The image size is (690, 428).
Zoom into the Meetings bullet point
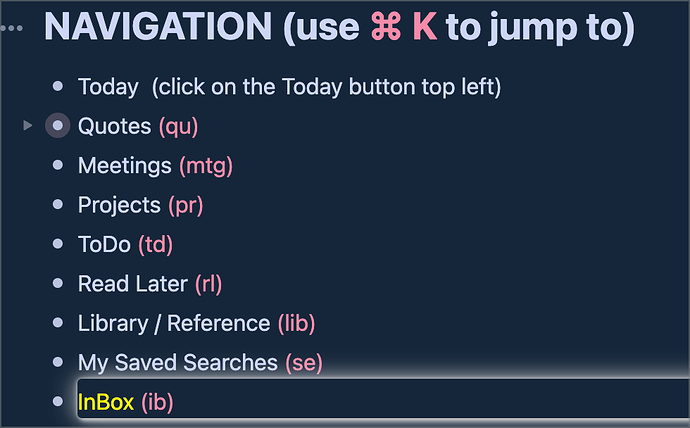coord(58,166)
